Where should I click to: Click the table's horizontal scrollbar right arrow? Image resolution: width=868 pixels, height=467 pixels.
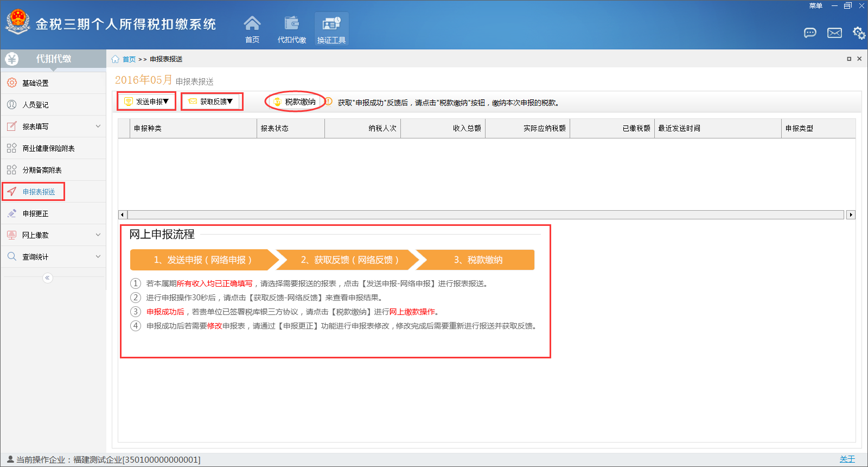point(851,215)
